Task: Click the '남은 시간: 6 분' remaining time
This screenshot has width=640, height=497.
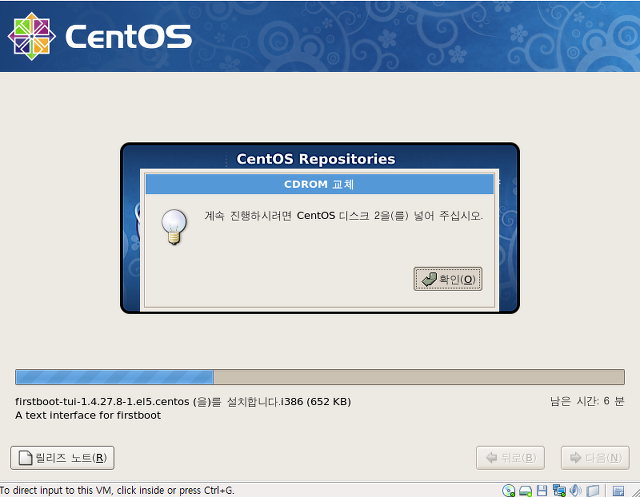Action: tap(587, 401)
